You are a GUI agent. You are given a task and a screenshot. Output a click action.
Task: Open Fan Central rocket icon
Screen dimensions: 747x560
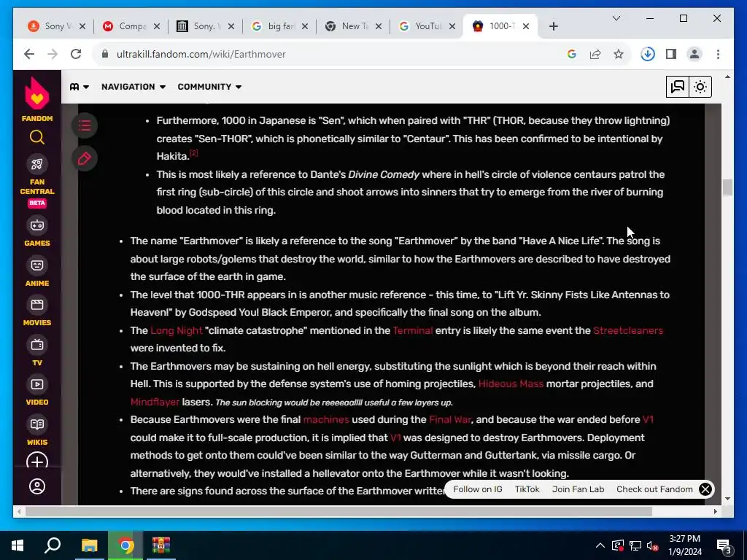[x=37, y=164]
